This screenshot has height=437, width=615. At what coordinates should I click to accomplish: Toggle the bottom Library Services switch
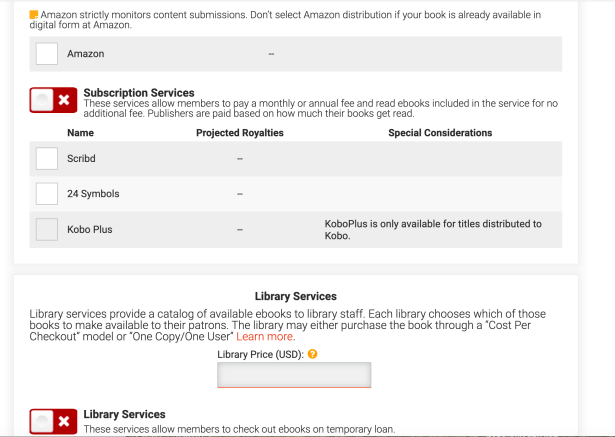tap(53, 421)
